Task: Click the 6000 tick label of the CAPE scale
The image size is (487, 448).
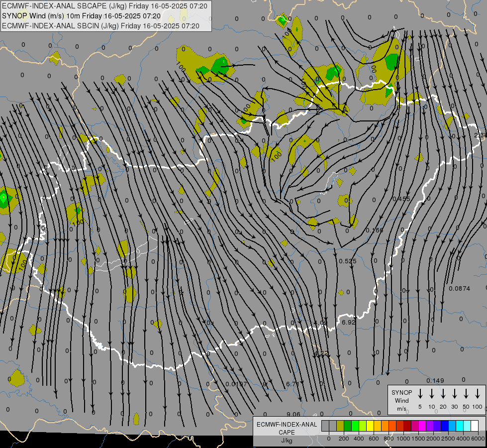Action: click(478, 439)
